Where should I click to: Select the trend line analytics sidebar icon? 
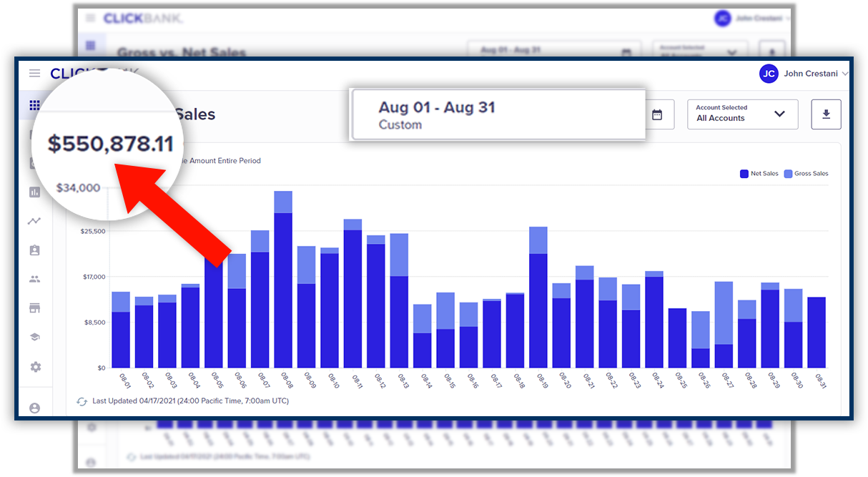point(34,221)
